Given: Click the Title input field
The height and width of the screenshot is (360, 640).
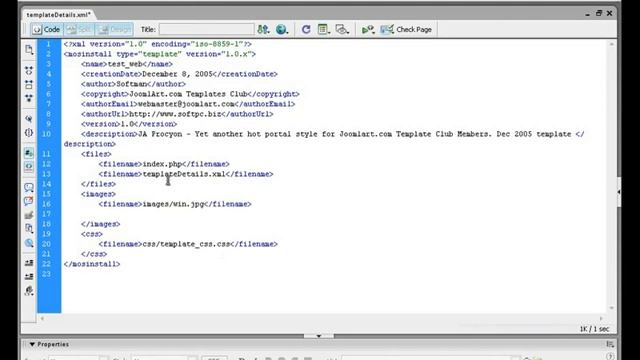Looking at the screenshot, I should click(x=207, y=29).
